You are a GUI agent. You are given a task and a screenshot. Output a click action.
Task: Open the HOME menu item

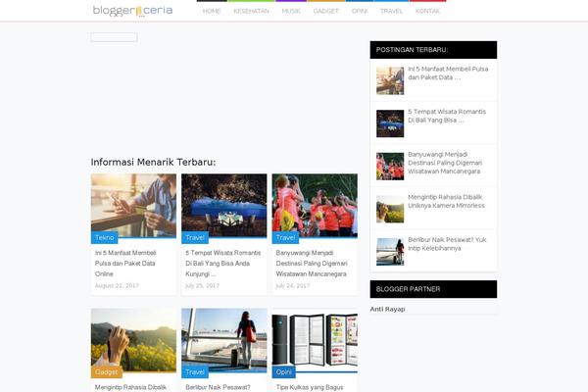point(212,11)
